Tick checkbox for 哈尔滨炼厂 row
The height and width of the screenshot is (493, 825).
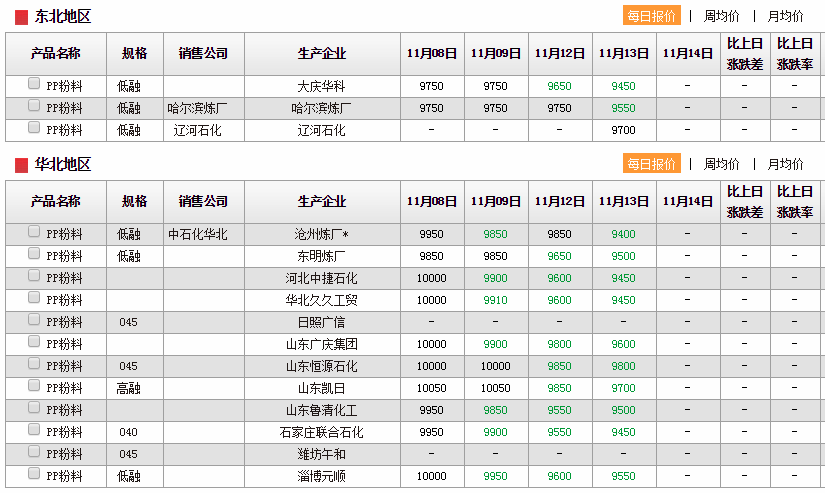pyautogui.click(x=34, y=106)
